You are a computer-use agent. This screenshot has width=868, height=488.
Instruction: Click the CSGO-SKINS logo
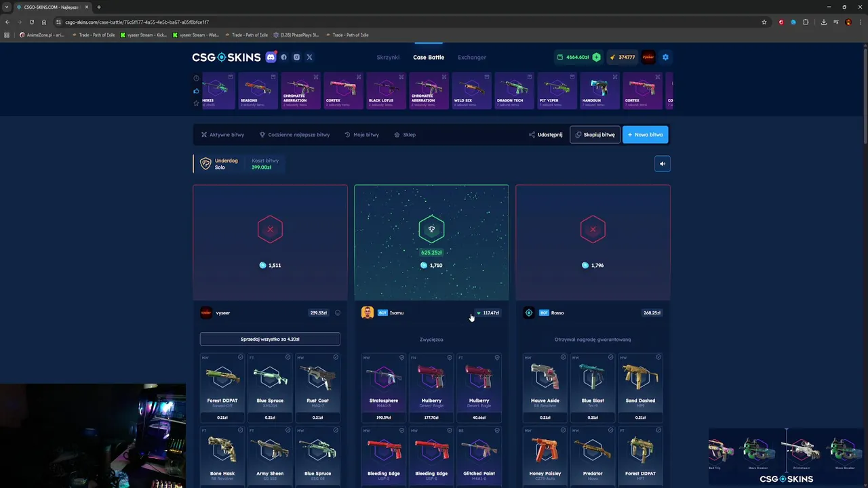point(226,57)
